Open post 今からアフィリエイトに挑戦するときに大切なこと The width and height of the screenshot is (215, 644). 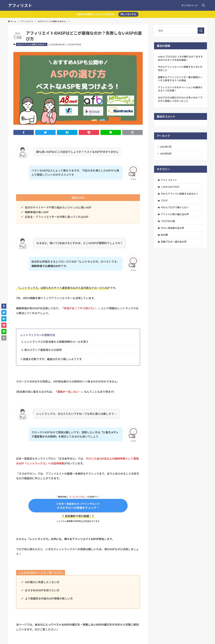180,69
